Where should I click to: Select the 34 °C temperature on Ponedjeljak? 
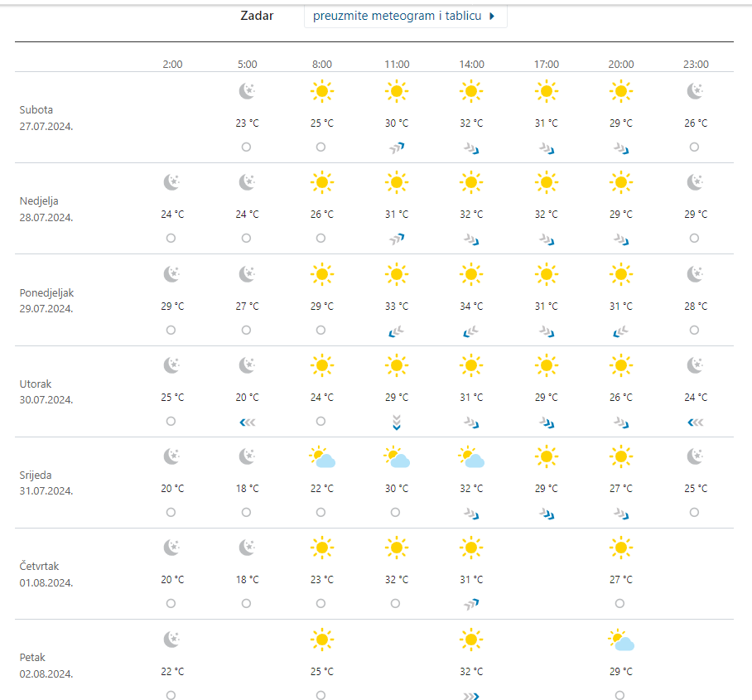pyautogui.click(x=471, y=307)
